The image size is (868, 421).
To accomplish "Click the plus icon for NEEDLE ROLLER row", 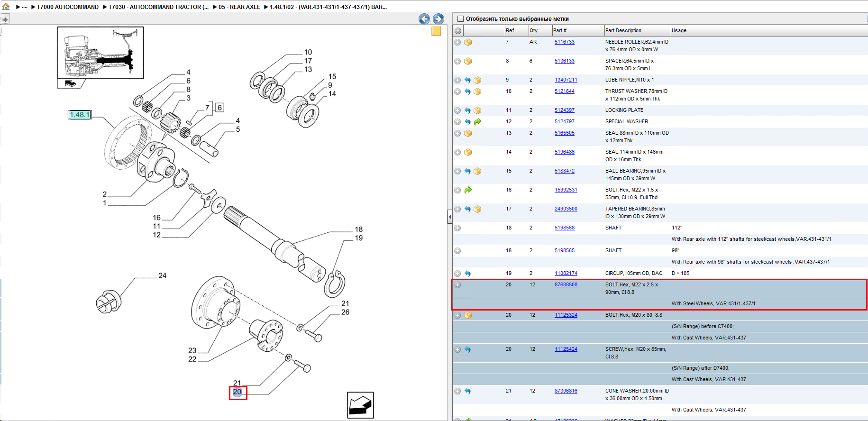I will (457, 42).
